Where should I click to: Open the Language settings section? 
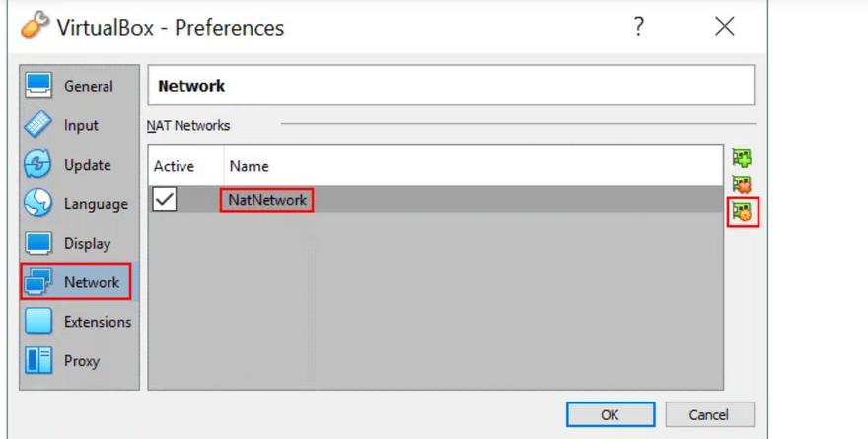[95, 204]
